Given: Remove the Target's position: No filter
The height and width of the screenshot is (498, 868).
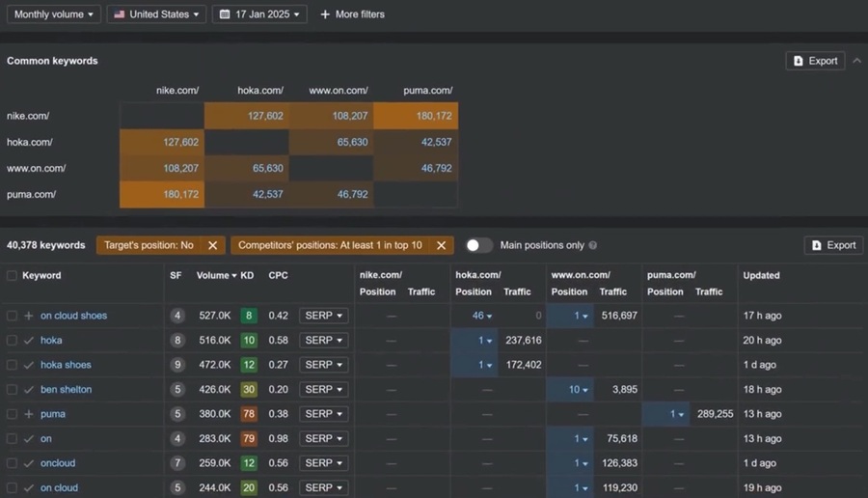Looking at the screenshot, I should click(212, 245).
